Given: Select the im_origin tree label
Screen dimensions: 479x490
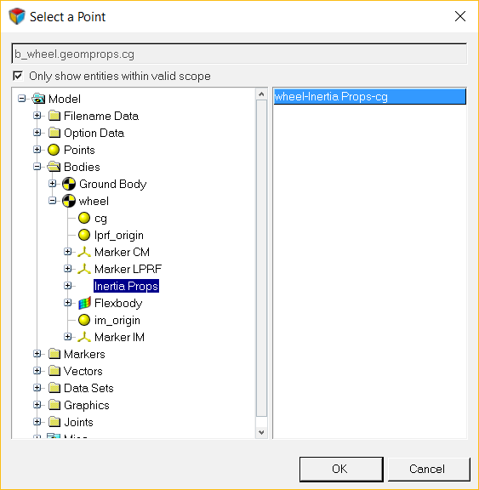Looking at the screenshot, I should [x=117, y=320].
